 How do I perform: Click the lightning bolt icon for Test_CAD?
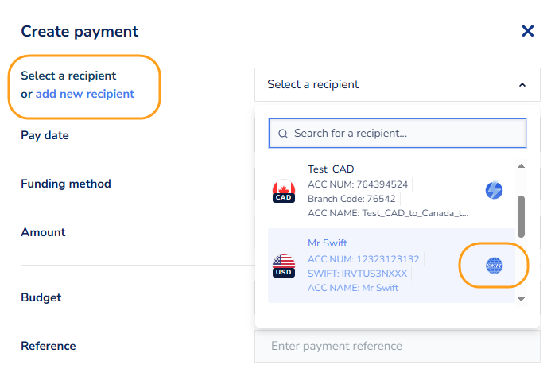click(x=494, y=190)
